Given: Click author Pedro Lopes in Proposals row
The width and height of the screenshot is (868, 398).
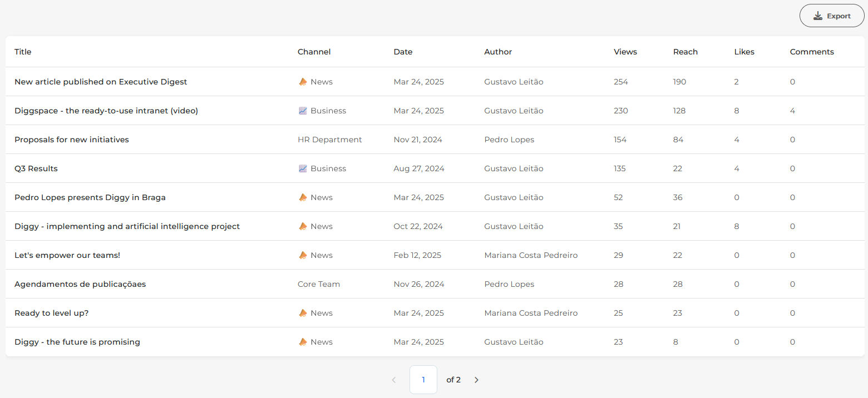Looking at the screenshot, I should coord(509,140).
